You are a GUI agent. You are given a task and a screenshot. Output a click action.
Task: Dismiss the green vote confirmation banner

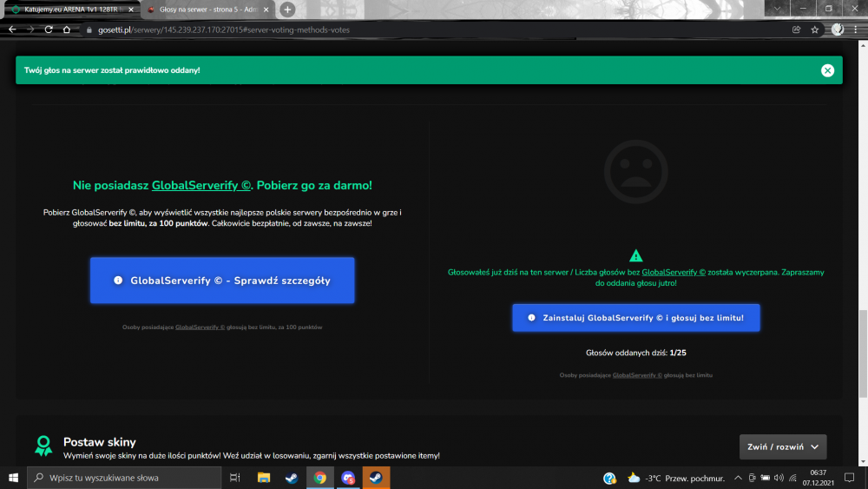pos(827,70)
